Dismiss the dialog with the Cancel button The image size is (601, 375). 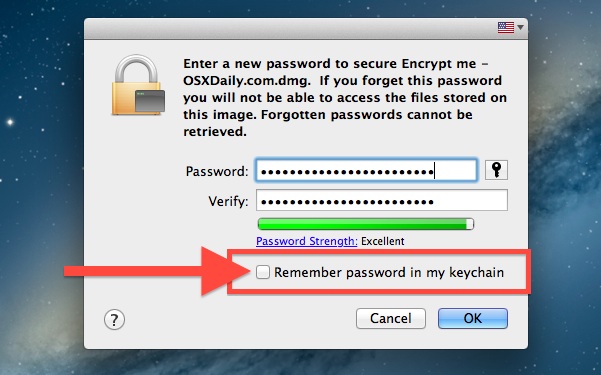tap(391, 318)
